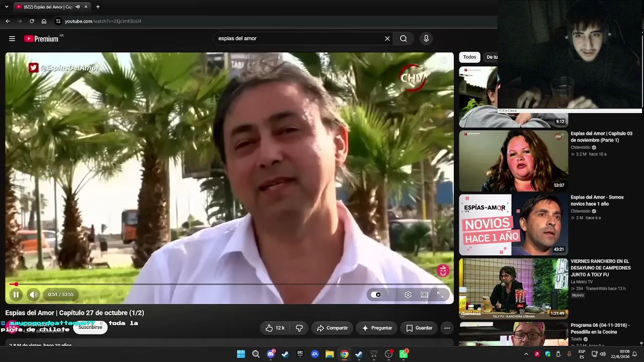This screenshot has width=644, height=362.
Task: Go back in browser history
Action: (x=8, y=21)
